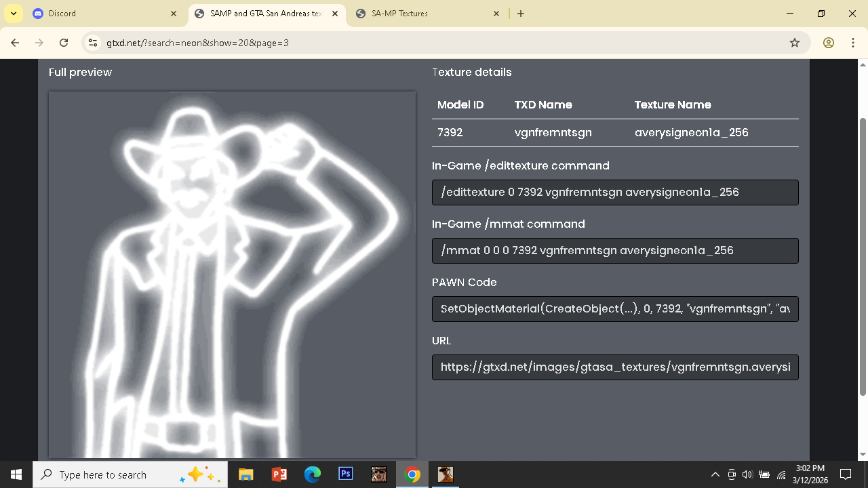Click the /mmat command field
The height and width of the screenshot is (488, 868).
pos(615,251)
